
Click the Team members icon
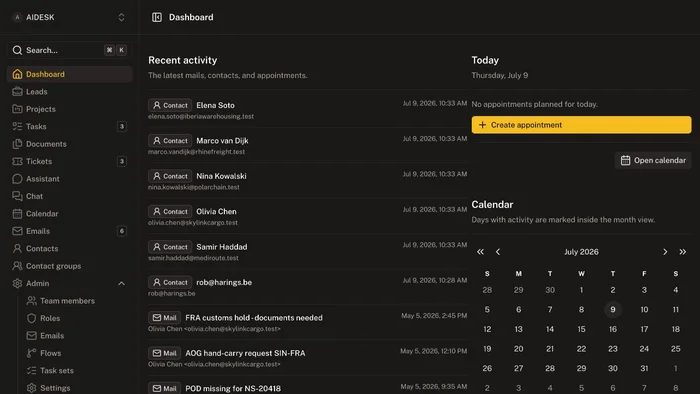tap(31, 300)
